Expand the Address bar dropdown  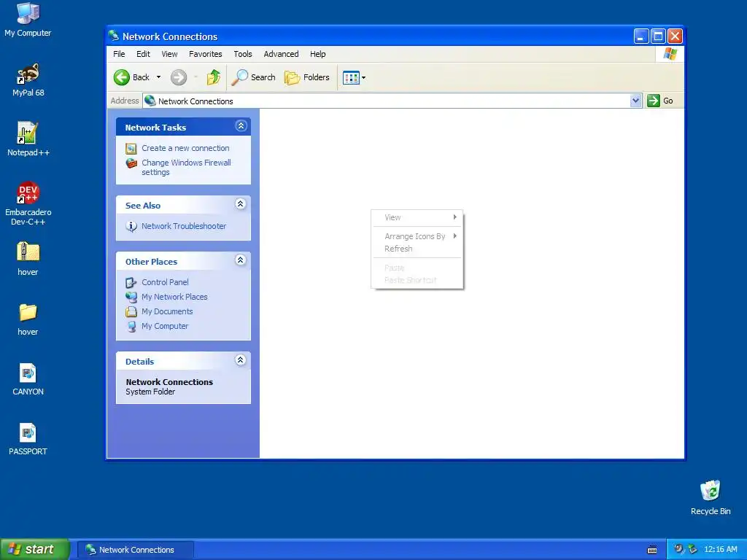635,101
